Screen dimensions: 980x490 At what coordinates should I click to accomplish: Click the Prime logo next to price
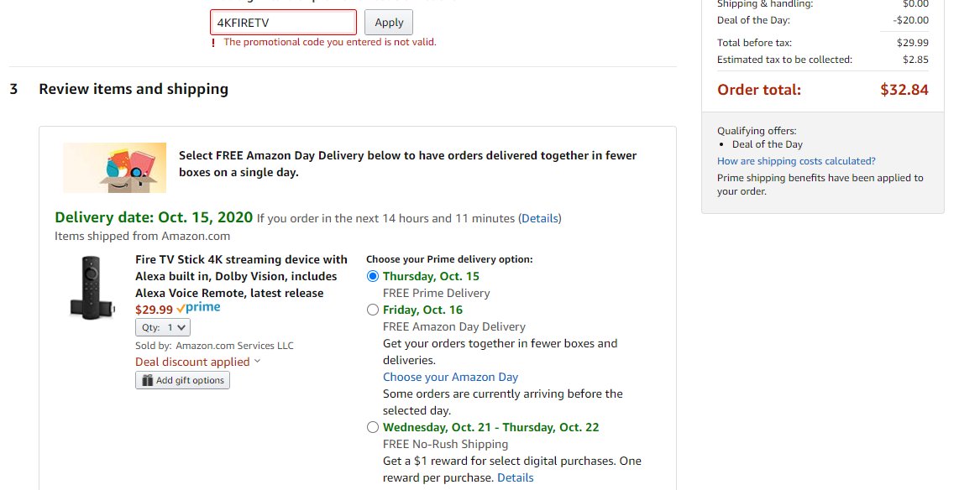(198, 308)
